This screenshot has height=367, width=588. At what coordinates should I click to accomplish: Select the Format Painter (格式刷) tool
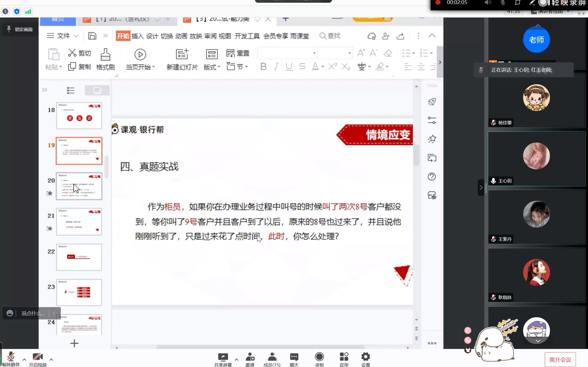(x=105, y=60)
